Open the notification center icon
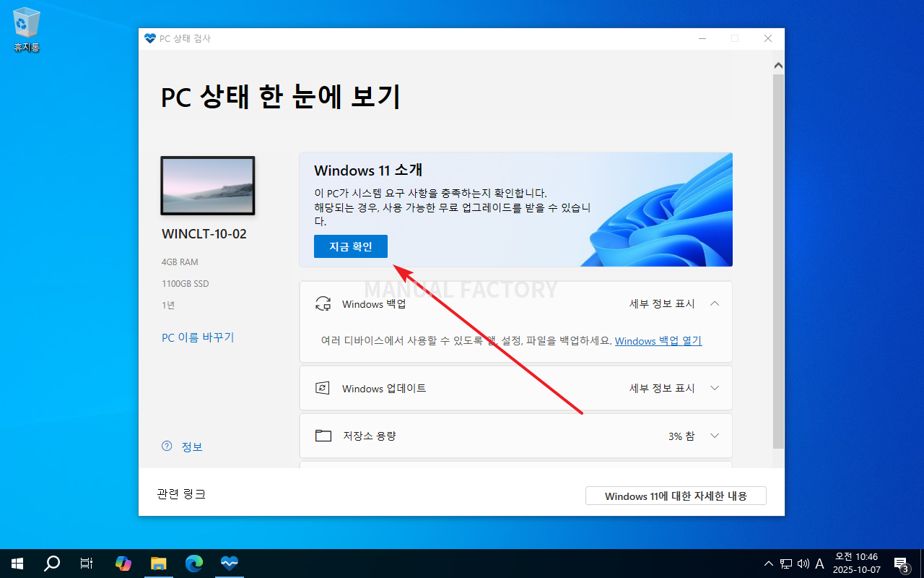Viewport: 924px width, 578px height. pos(901,564)
